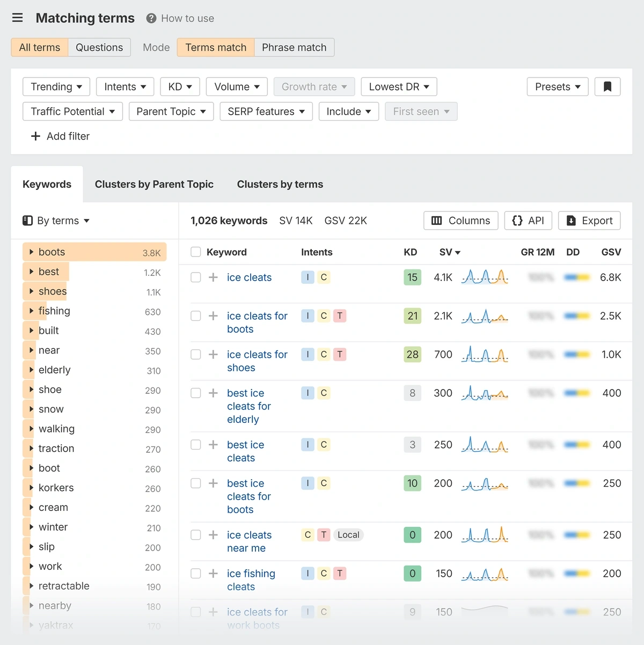Switch to Clusters by terms tab
644x645 pixels.
pyautogui.click(x=280, y=184)
